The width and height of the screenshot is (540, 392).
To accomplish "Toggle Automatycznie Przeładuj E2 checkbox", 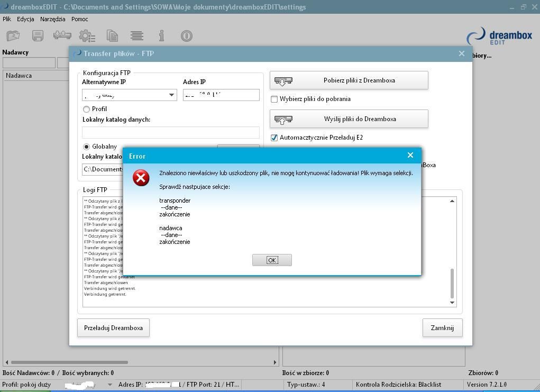I will tap(274, 138).
